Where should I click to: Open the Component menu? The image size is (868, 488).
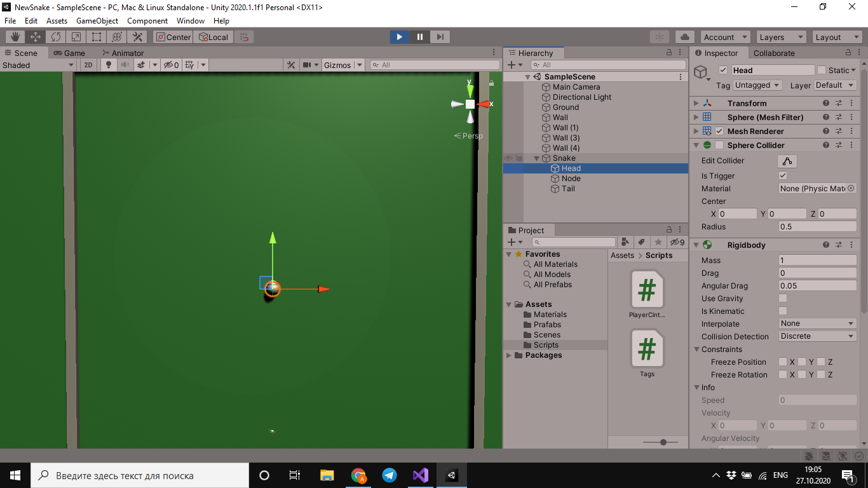point(147,20)
